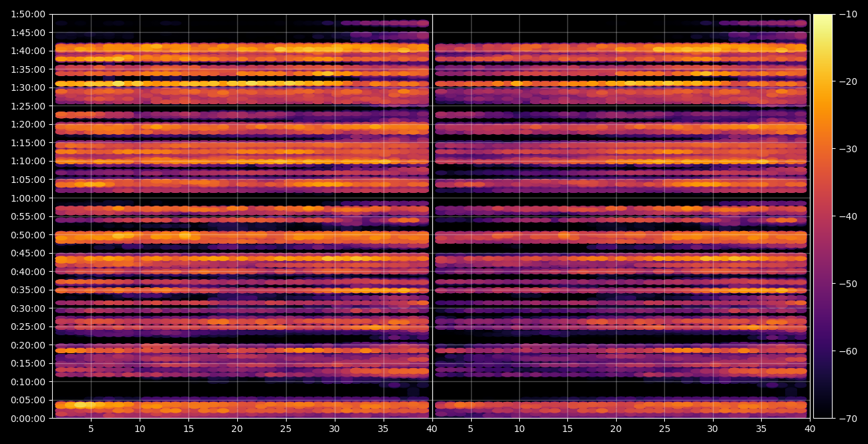Click the 0:55:00 y-axis tick label

pyautogui.click(x=28, y=216)
